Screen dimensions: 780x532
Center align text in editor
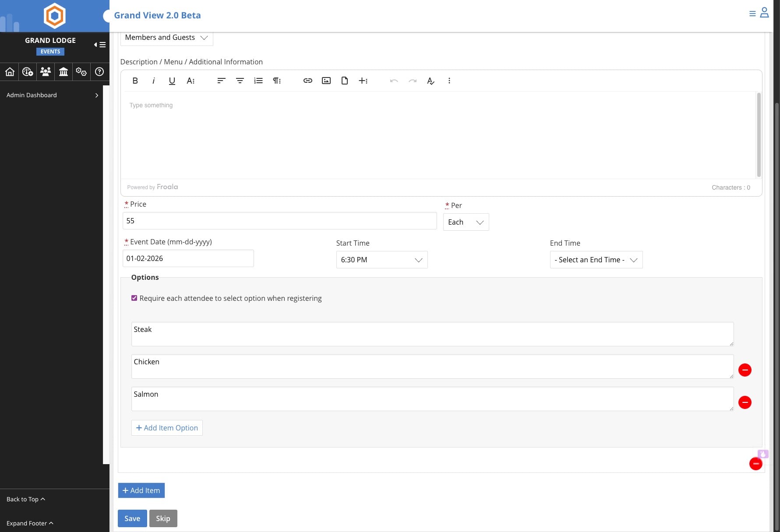(x=240, y=81)
